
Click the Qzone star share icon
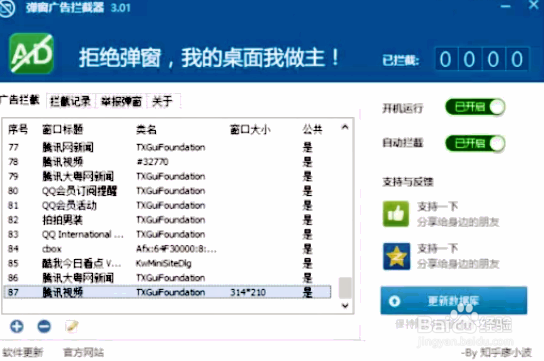(x=397, y=256)
